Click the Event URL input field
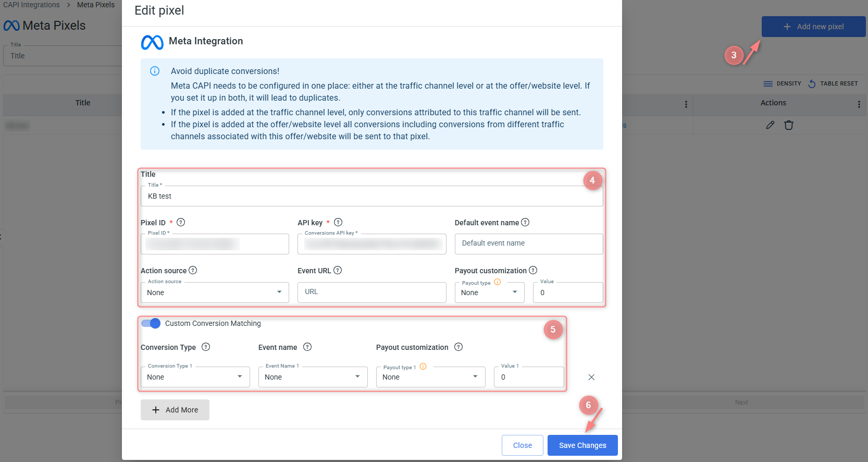This screenshot has width=868, height=462. [x=372, y=293]
